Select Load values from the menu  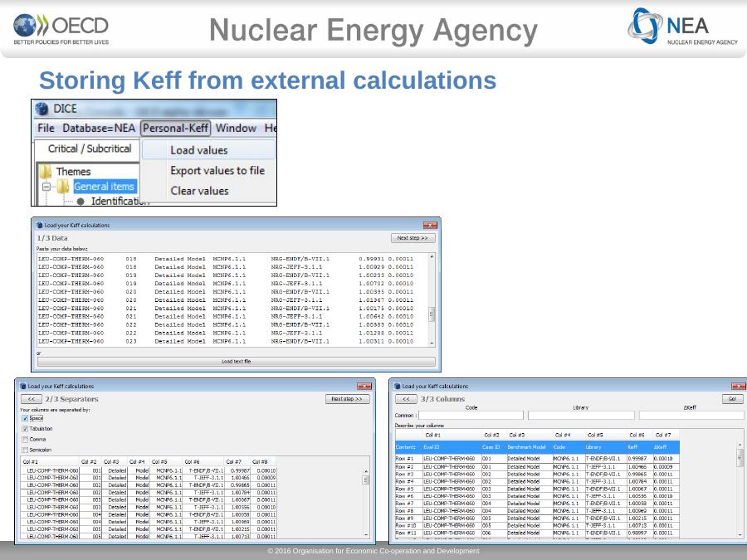[199, 150]
